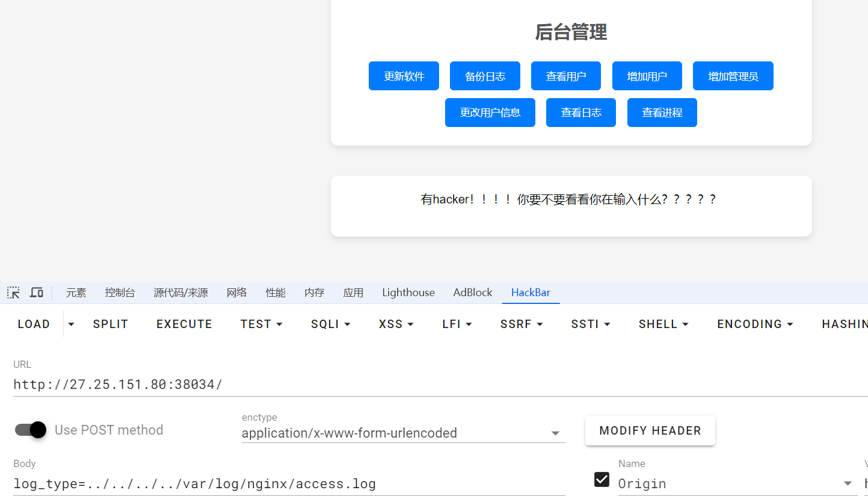Viewport: 868px width, 496px height.
Task: Click the URL input field
Action: coord(421,384)
